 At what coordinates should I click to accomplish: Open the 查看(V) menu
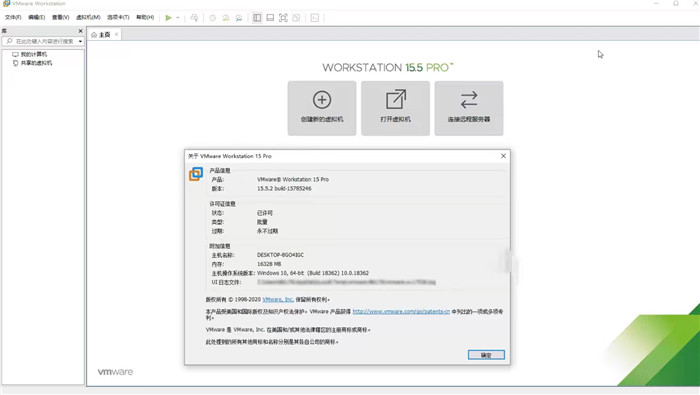tap(61, 17)
